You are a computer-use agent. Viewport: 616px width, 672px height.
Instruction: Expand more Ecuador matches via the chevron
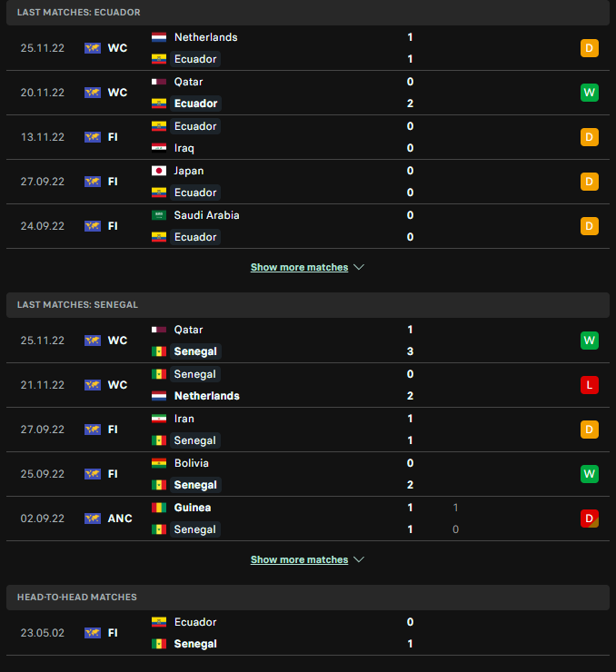pos(359,267)
